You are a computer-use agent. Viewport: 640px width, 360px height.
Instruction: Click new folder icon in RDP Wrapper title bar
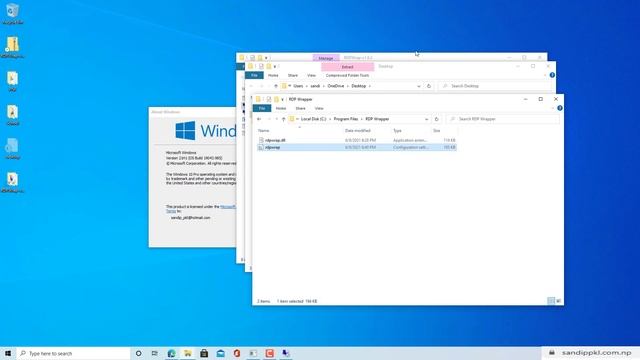pos(276,100)
